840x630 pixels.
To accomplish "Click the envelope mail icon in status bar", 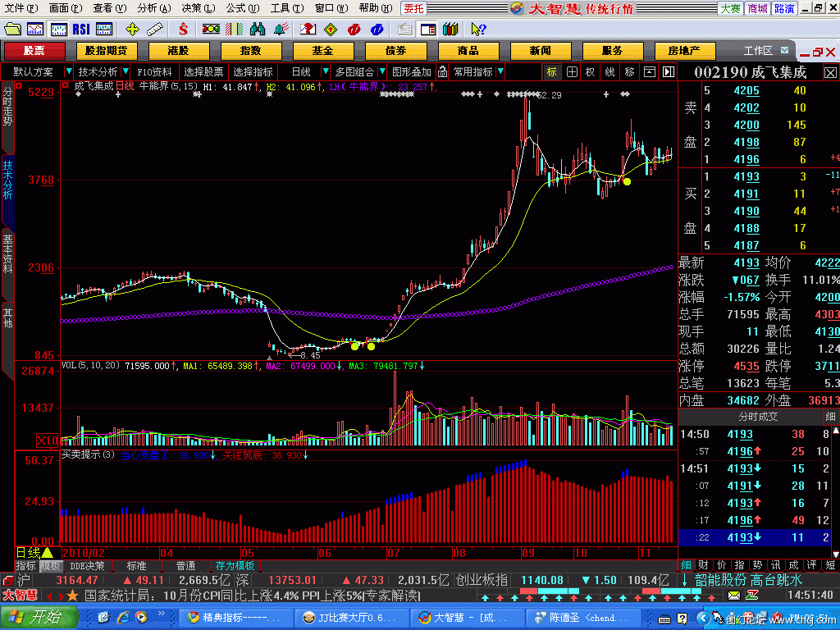I will (734, 596).
